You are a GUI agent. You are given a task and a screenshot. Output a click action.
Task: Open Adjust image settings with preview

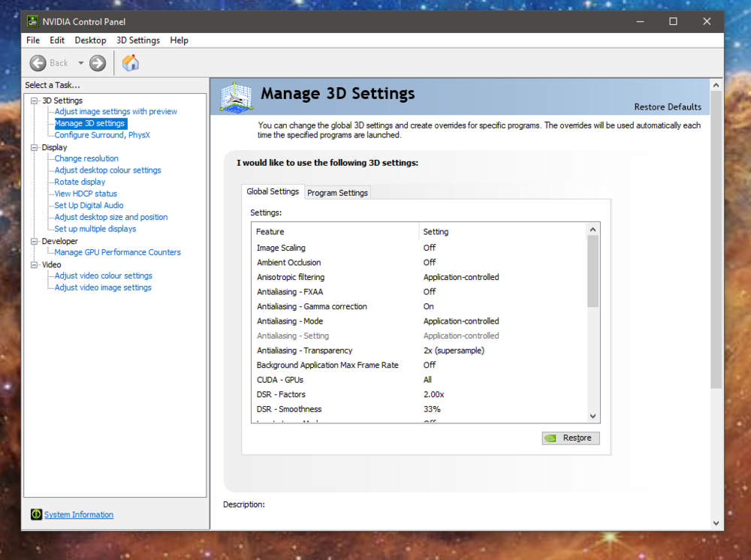coord(116,112)
